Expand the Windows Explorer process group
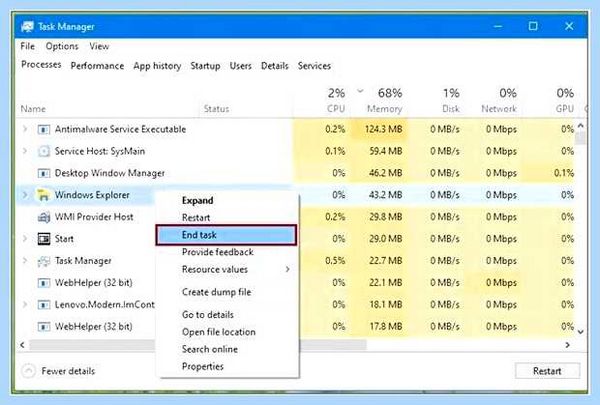This screenshot has width=600, height=405. (x=25, y=195)
